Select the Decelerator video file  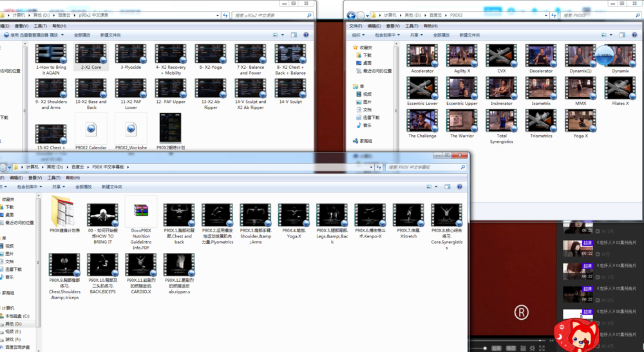541,59
